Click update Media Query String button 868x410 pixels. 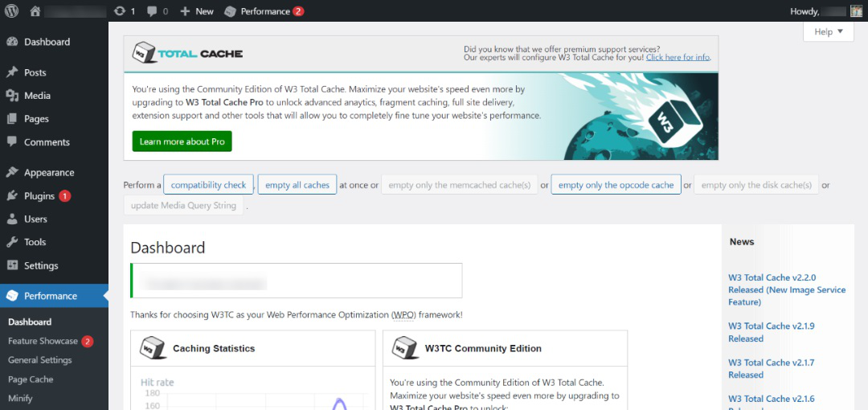tap(184, 206)
